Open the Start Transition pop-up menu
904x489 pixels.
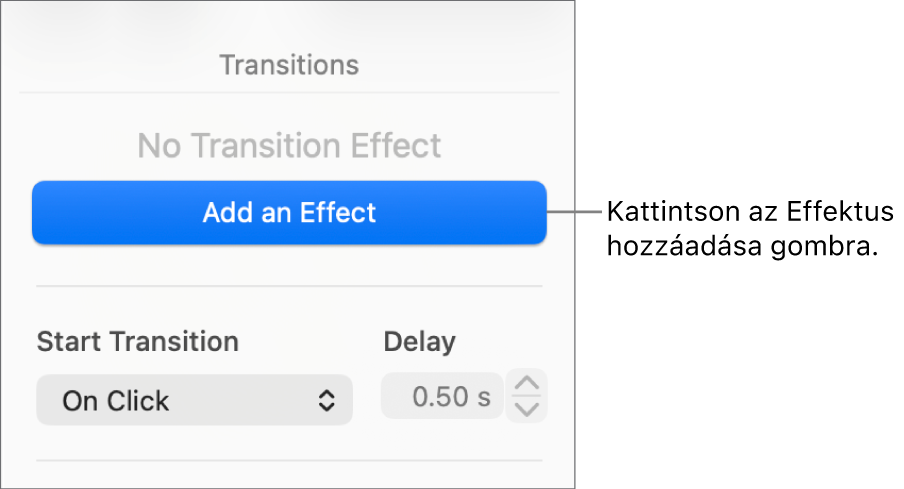point(194,400)
